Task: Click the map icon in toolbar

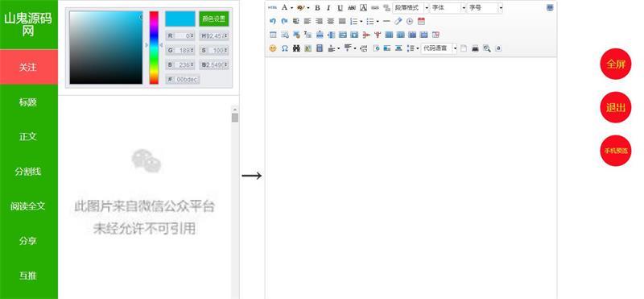Action: point(308,48)
